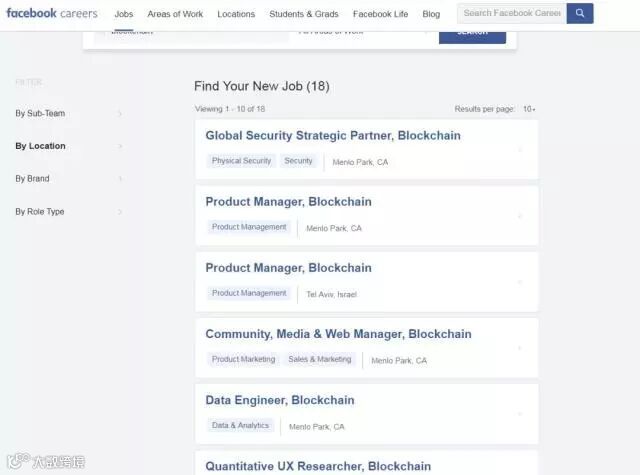Expand the By Location filter

[69, 146]
